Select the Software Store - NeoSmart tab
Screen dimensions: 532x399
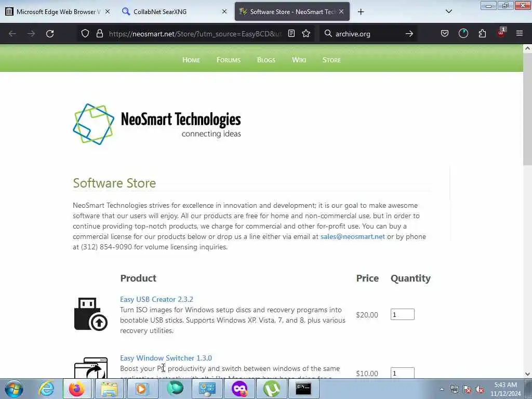tap(292, 11)
